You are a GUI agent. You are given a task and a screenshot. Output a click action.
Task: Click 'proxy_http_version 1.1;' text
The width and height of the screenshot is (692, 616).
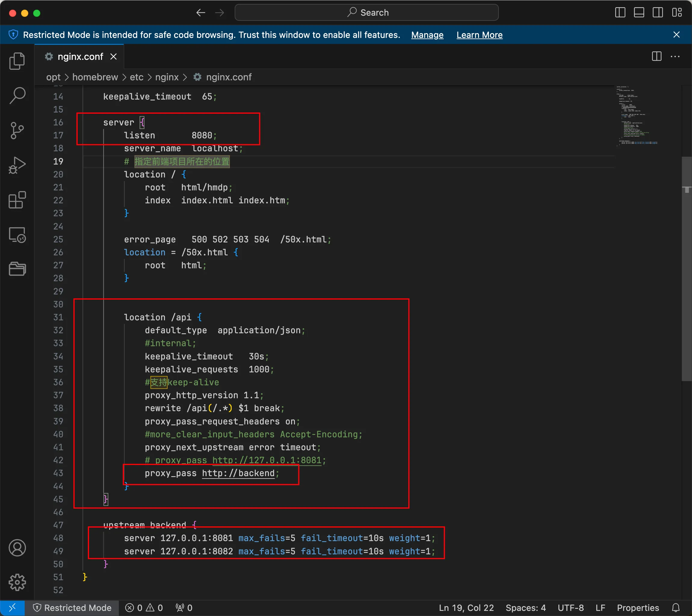point(204,395)
